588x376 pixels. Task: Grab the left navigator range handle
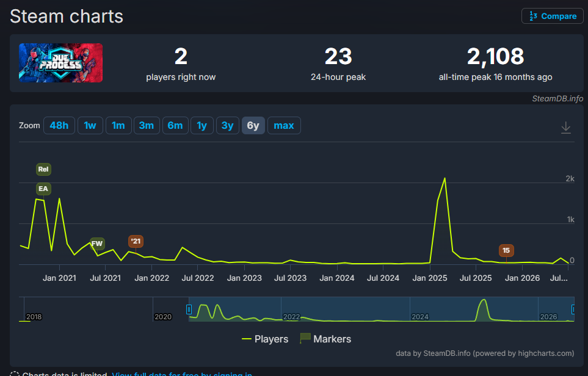(189, 309)
